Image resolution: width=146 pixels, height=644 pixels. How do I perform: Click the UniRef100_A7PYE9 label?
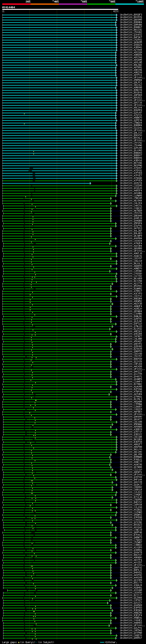131,181
